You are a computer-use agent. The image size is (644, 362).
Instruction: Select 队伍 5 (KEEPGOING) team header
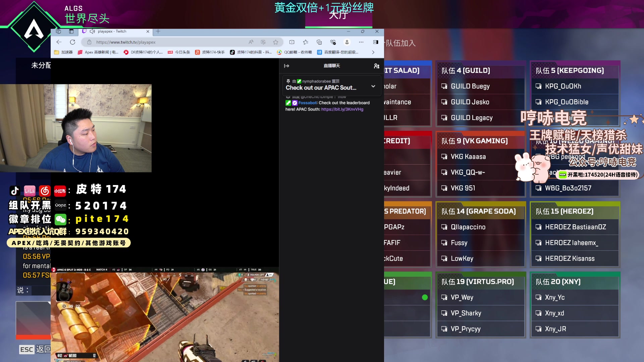575,70
